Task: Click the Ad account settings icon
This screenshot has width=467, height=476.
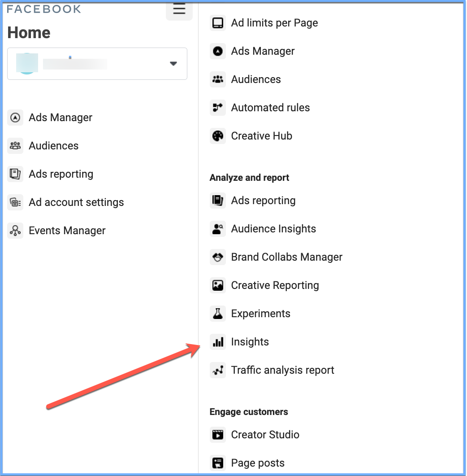Action: tap(15, 202)
